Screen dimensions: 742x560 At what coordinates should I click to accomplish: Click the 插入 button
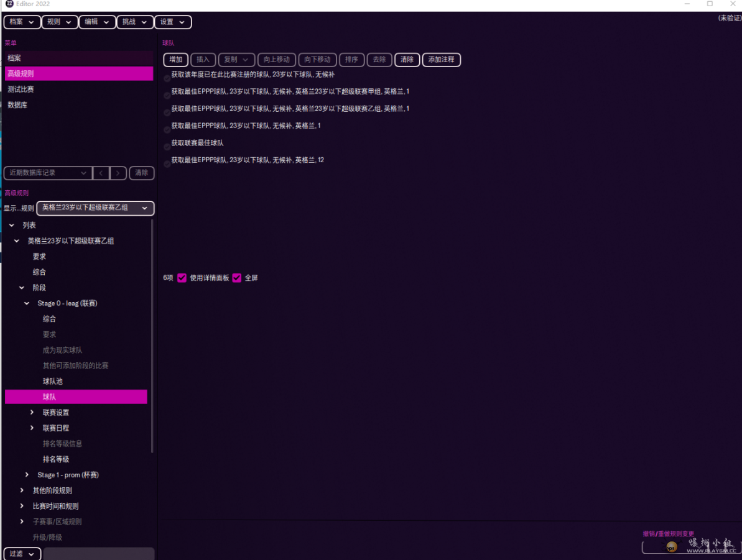pos(203,60)
